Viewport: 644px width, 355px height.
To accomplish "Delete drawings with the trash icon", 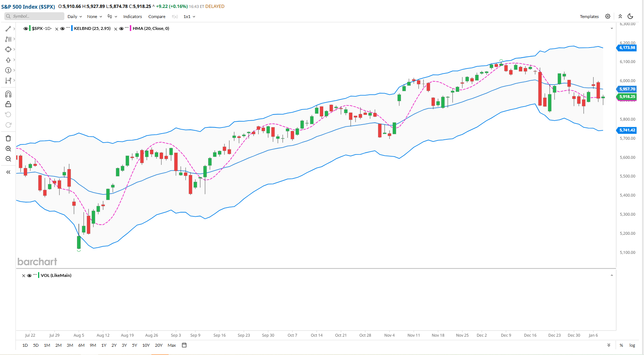I will point(8,138).
